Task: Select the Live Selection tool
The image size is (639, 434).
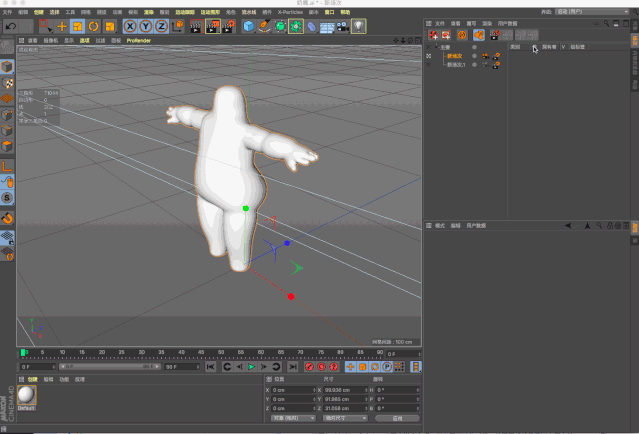Action: click(x=45, y=27)
